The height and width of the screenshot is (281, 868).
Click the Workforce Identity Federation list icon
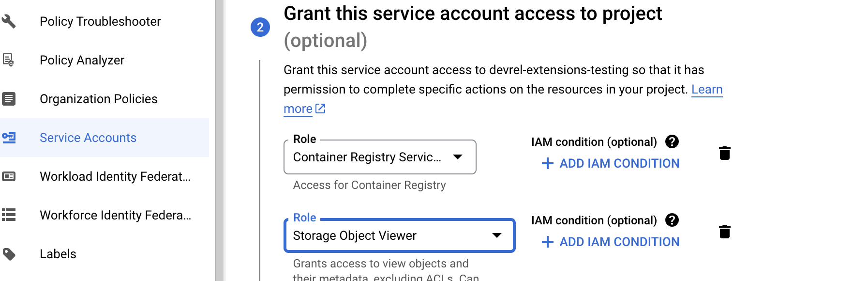(x=9, y=215)
